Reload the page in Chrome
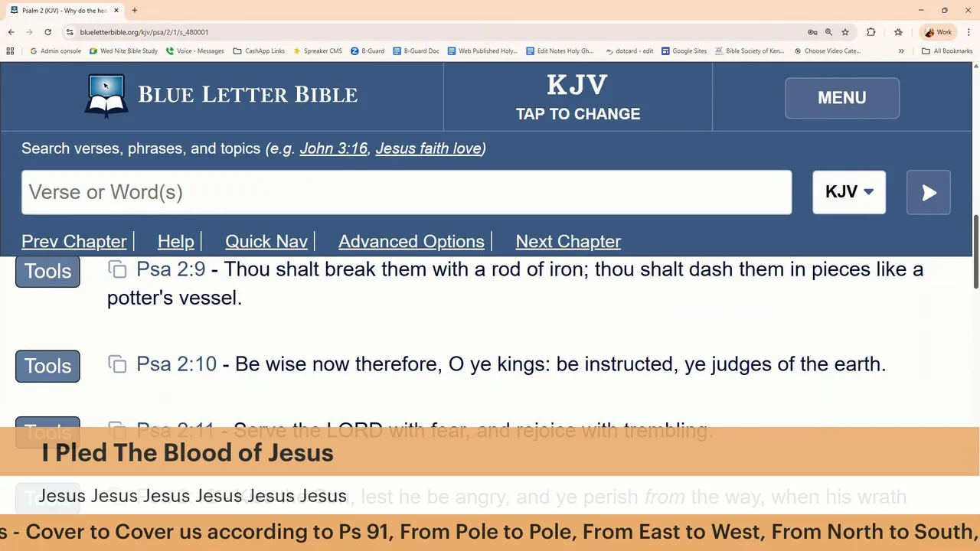 [x=47, y=32]
